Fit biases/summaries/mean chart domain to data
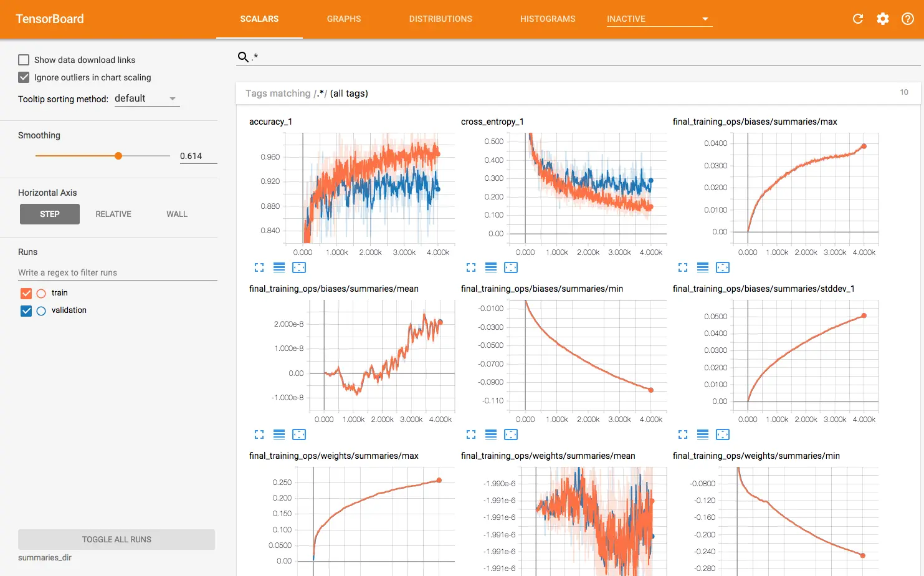Image resolution: width=924 pixels, height=576 pixels. 299,434
